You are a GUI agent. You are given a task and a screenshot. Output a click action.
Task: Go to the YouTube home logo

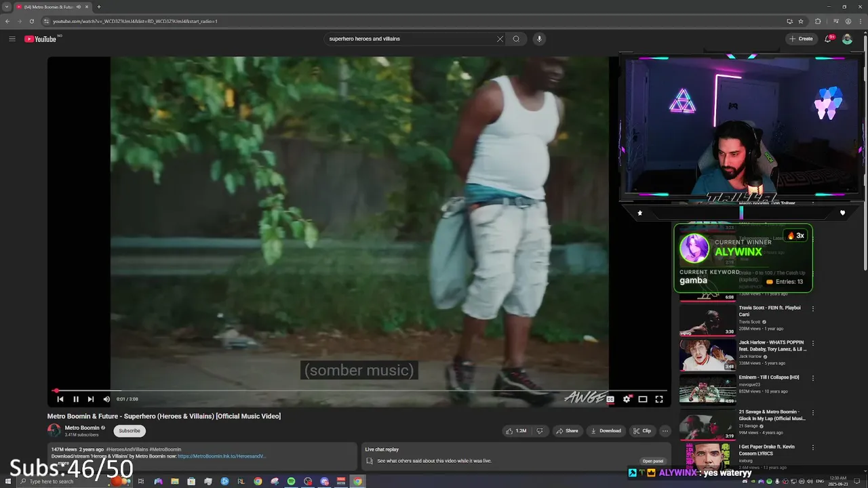pos(41,39)
